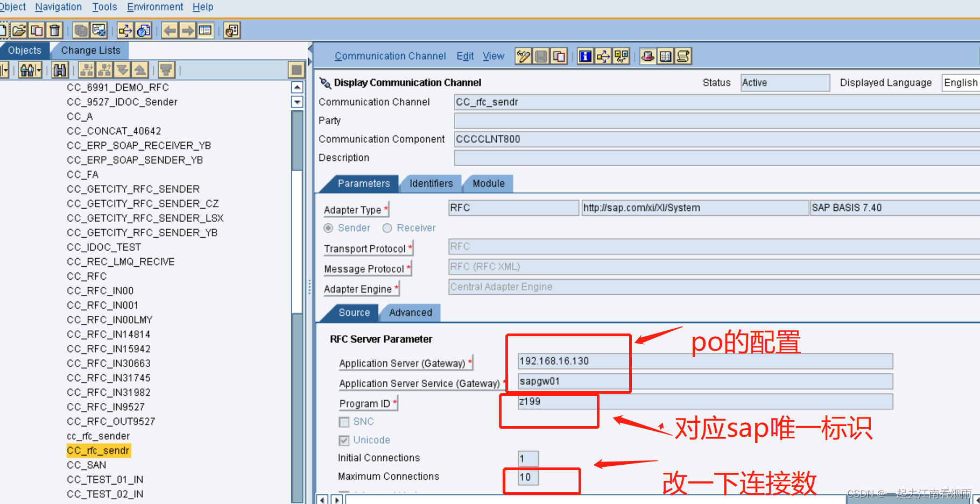Open the two-person icon dropdown arrow
Screen dimensions: 980x504
[38, 70]
